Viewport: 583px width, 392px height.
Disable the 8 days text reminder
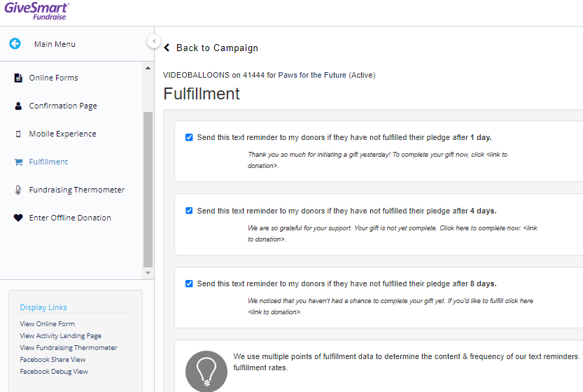[x=189, y=283]
